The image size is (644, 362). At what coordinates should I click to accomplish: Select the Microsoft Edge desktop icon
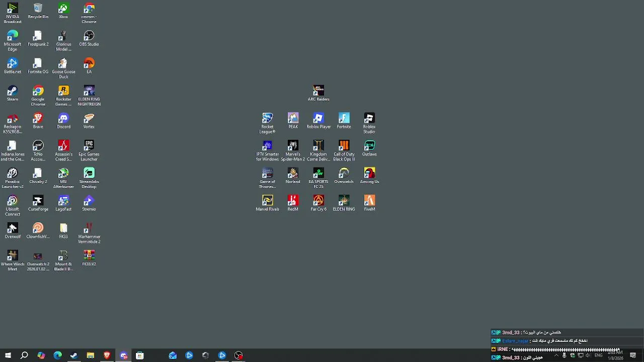[x=13, y=41]
